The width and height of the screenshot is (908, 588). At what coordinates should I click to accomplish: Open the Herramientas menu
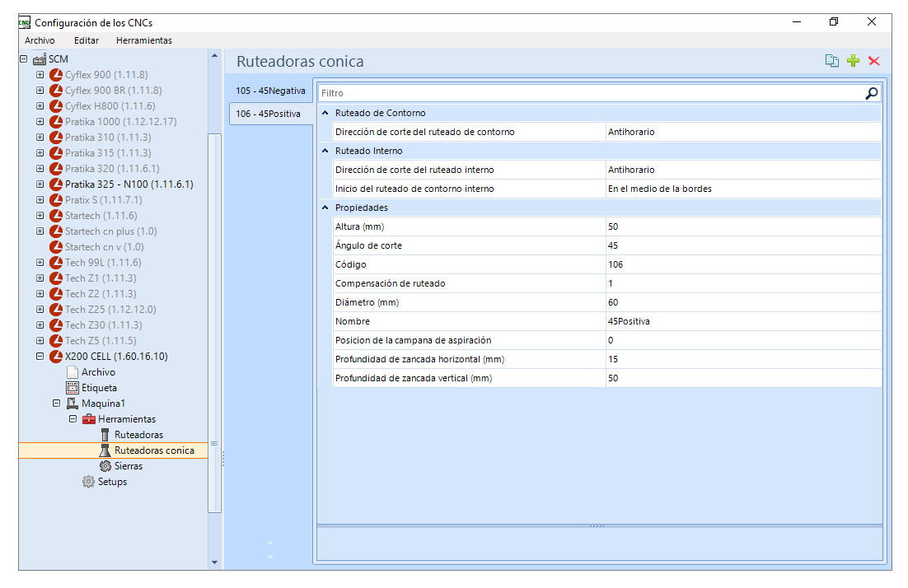[x=143, y=40]
